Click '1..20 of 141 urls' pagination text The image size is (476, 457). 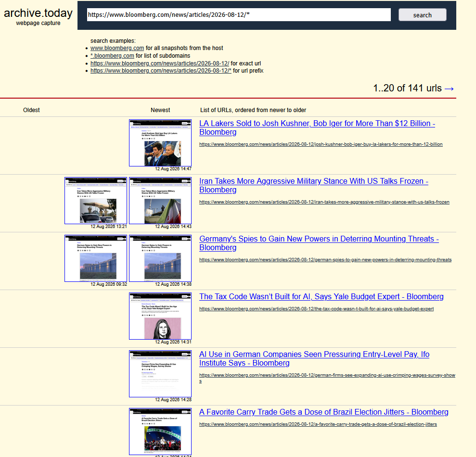[407, 89]
